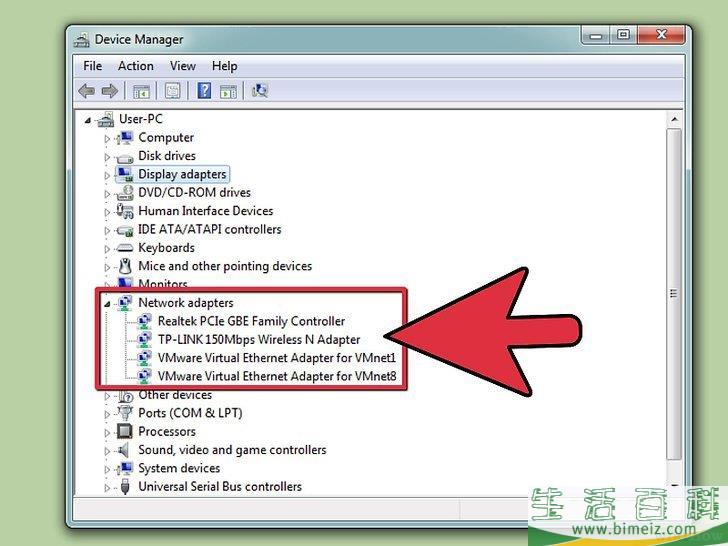Select TP-LINK 150Mbps Wireless N Adapter
The height and width of the screenshot is (546, 728).
pyautogui.click(x=258, y=339)
